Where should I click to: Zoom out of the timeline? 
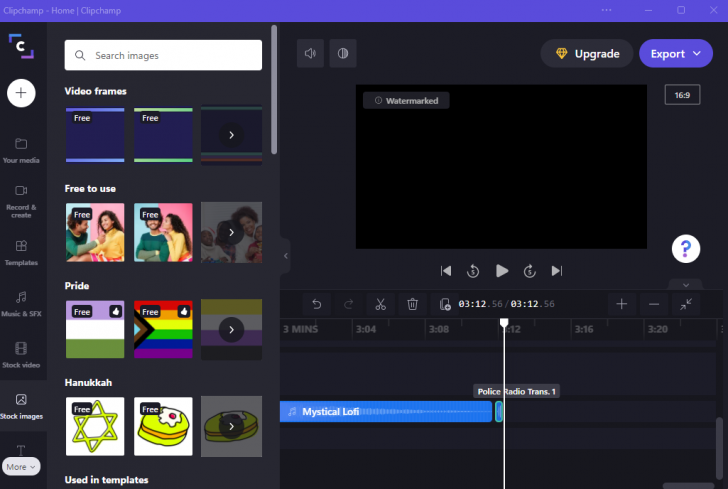point(654,304)
